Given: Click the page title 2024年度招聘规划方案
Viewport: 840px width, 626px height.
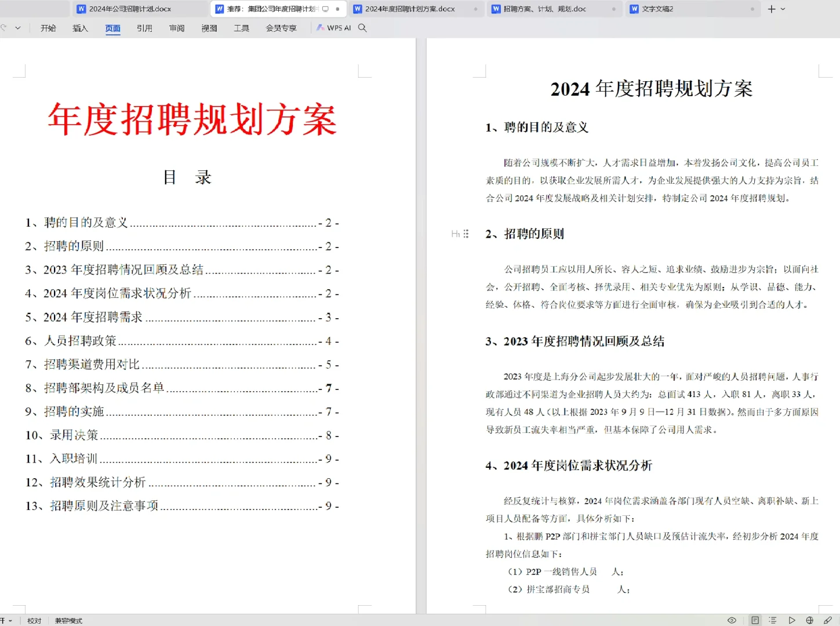Looking at the screenshot, I should [652, 89].
